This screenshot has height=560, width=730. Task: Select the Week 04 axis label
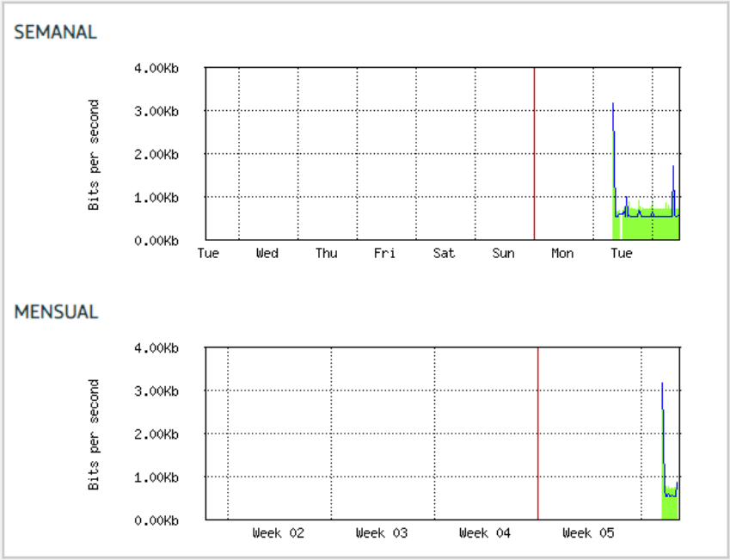tap(485, 533)
